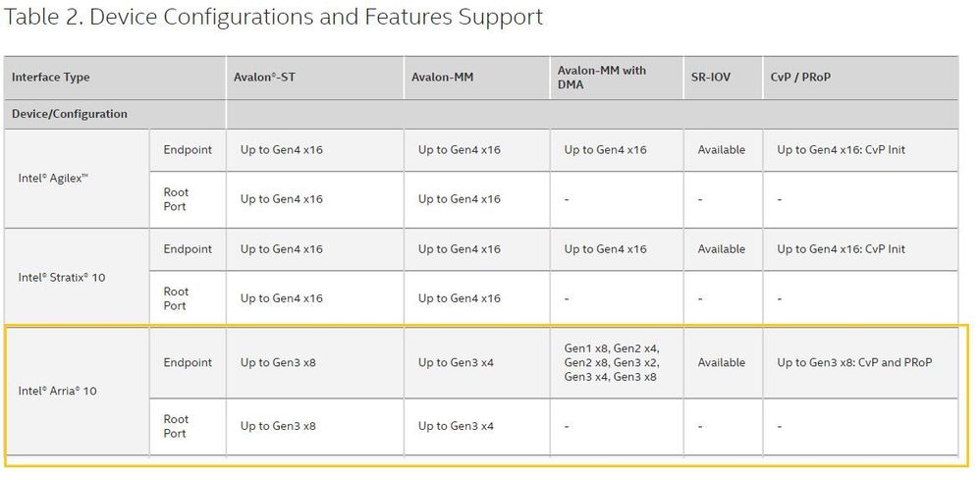Image resolution: width=980 pixels, height=480 pixels.
Task: Select the Gen1 x8, Gen2 x4 DMA cell
Action: tap(611, 362)
